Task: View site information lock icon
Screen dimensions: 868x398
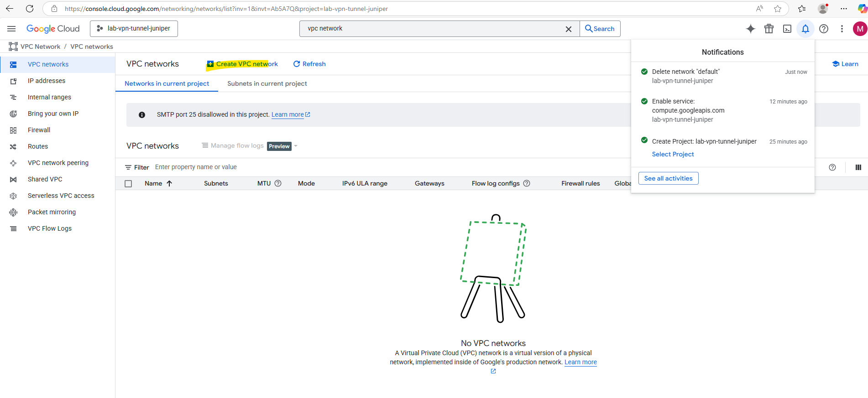Action: click(54, 9)
